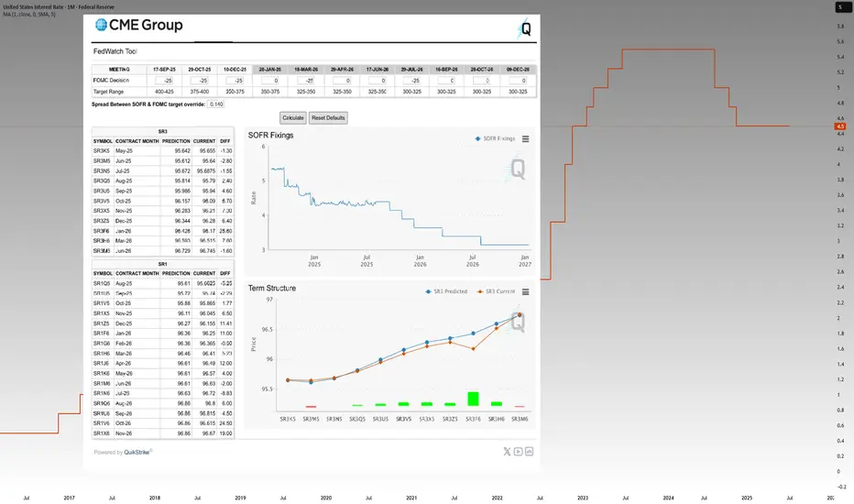Click the SR1Q5 symbol in SR1 table
854x504 pixels.
(x=102, y=284)
